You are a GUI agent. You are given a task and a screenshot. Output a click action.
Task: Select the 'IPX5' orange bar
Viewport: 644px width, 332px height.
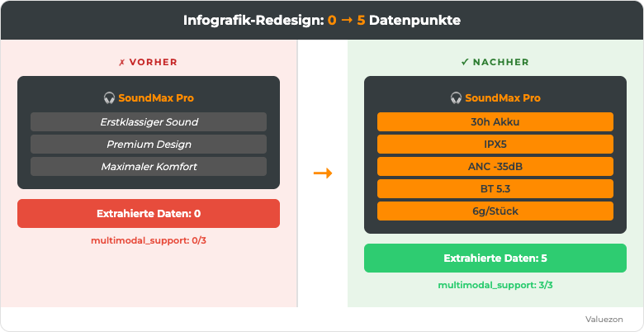coord(495,145)
